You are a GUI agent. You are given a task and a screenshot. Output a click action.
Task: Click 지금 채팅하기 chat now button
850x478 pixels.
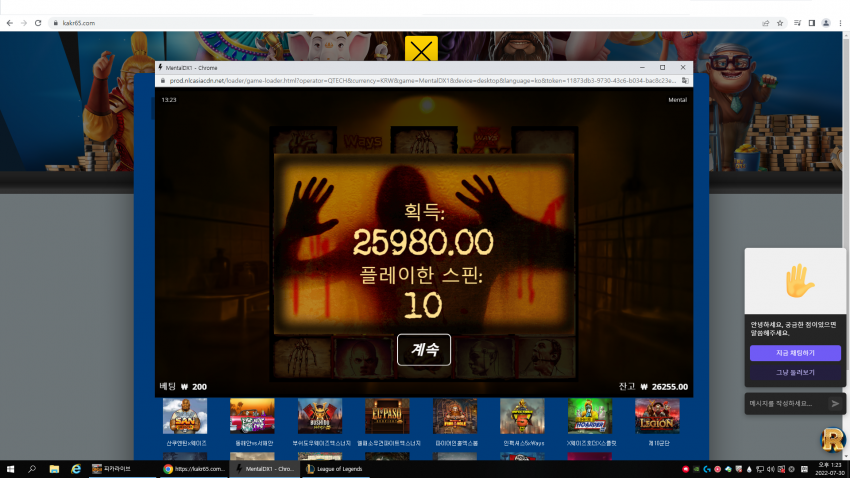tap(795, 353)
